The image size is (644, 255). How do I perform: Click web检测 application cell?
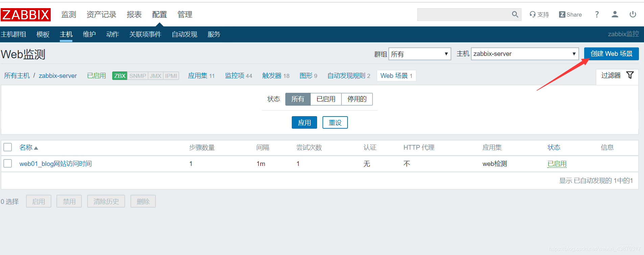(495, 164)
